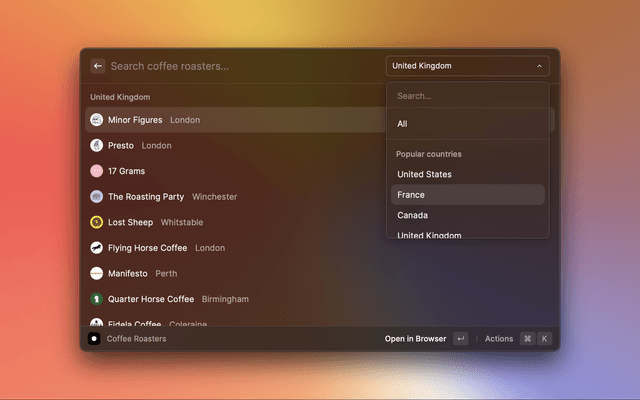This screenshot has width=640, height=400.
Task: Click the Manifesto roaster logo icon
Action: click(97, 273)
